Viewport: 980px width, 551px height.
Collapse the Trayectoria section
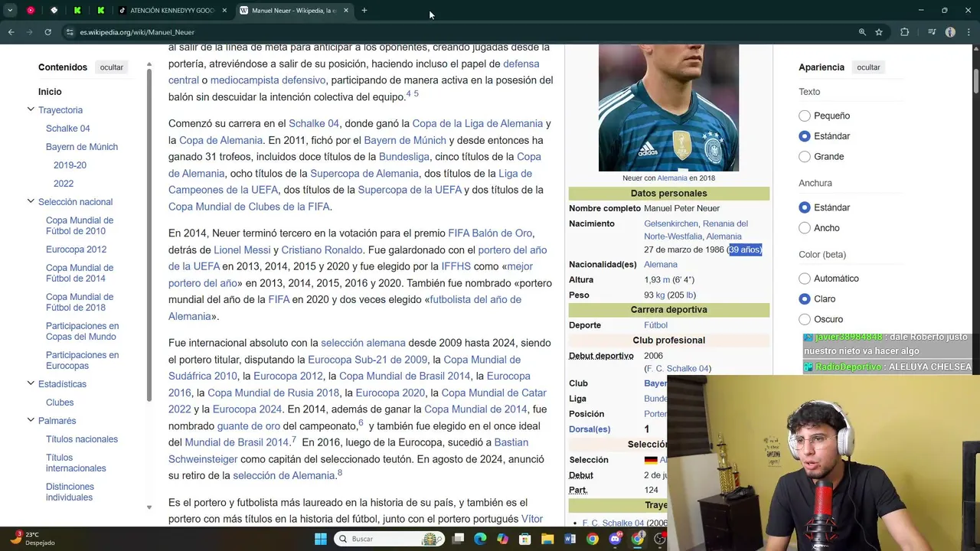pos(31,110)
